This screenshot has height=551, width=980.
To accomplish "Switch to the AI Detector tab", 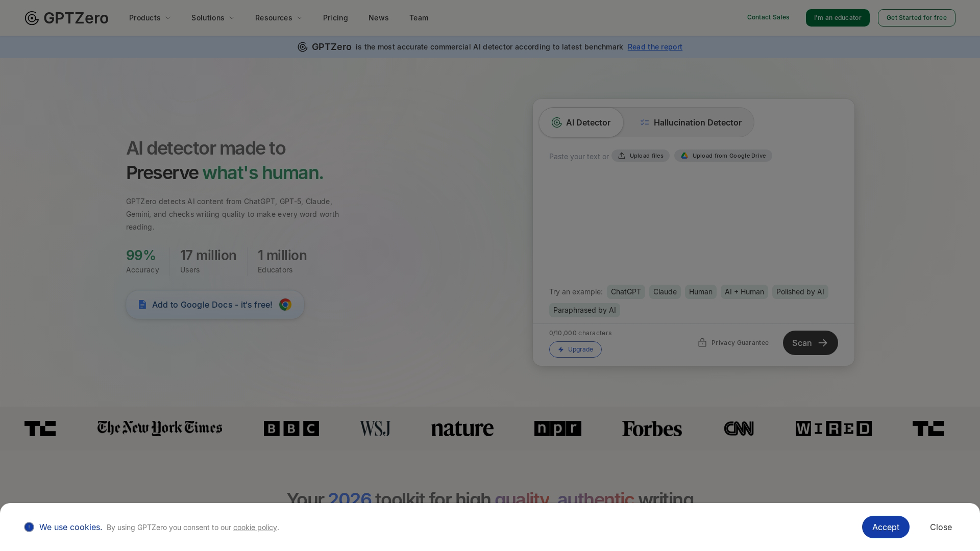I will tap(581, 122).
